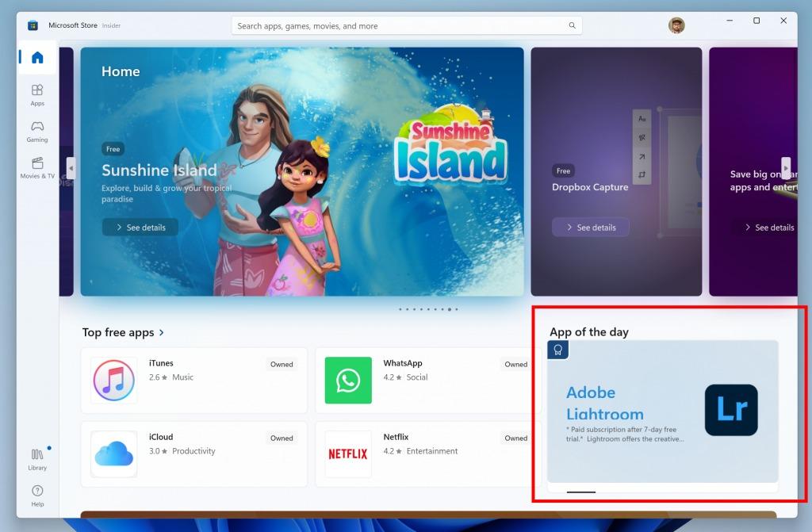Click the App of the day heading
812x532 pixels.
click(589, 332)
